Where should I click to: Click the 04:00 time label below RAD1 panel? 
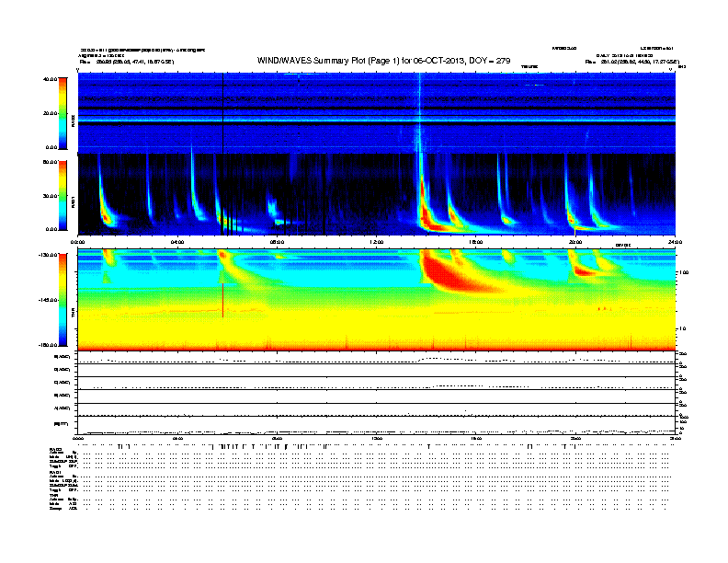click(177, 242)
